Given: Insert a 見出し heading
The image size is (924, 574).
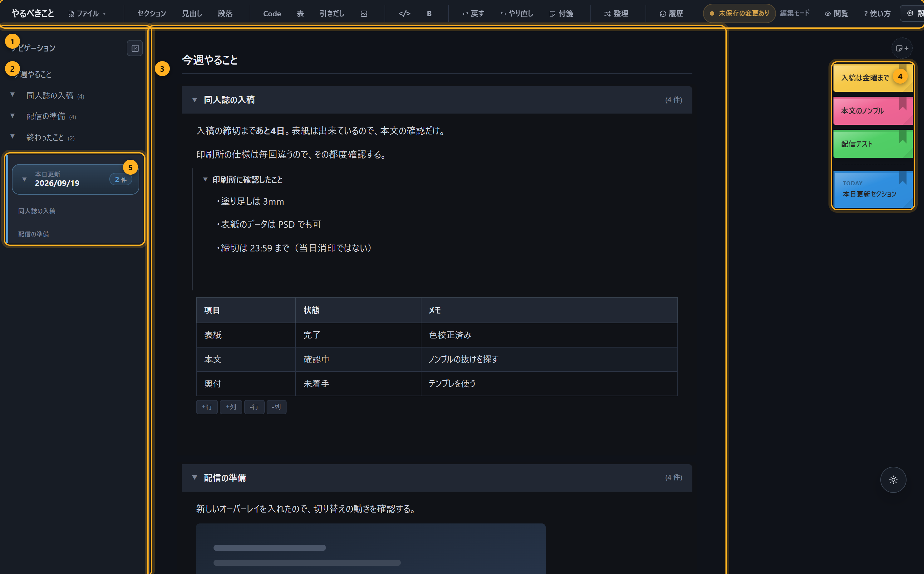Looking at the screenshot, I should coord(192,13).
